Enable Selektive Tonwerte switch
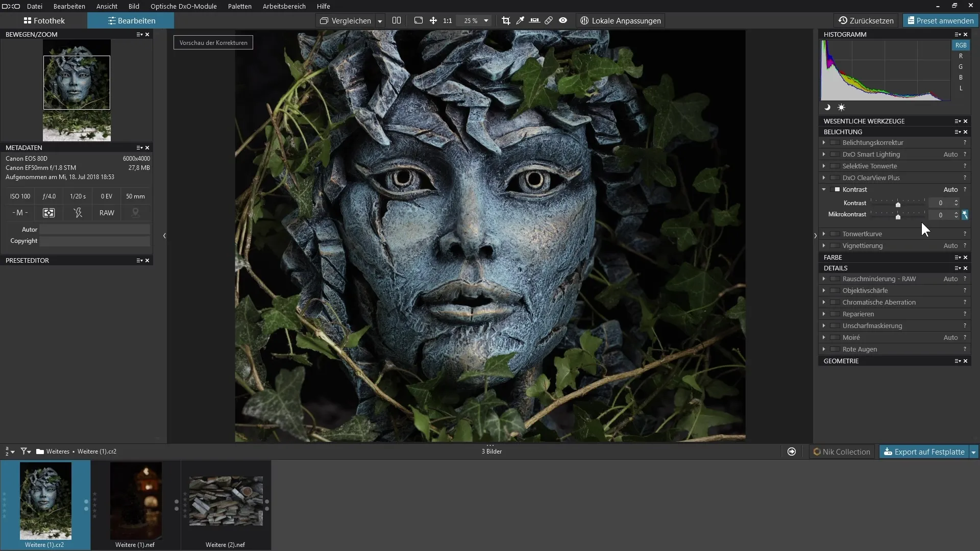 [x=835, y=166]
